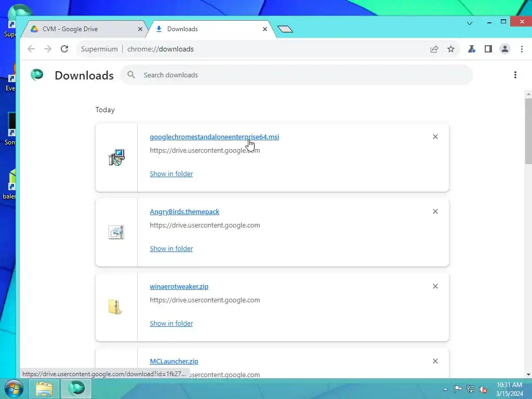Show winaerotweaker.zip in folder
Screen dimensions: 532x399
pos(171,323)
